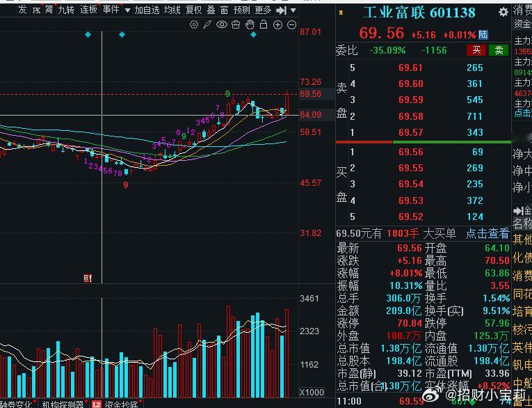Open the 机构探测器 tab

[x=63, y=404]
